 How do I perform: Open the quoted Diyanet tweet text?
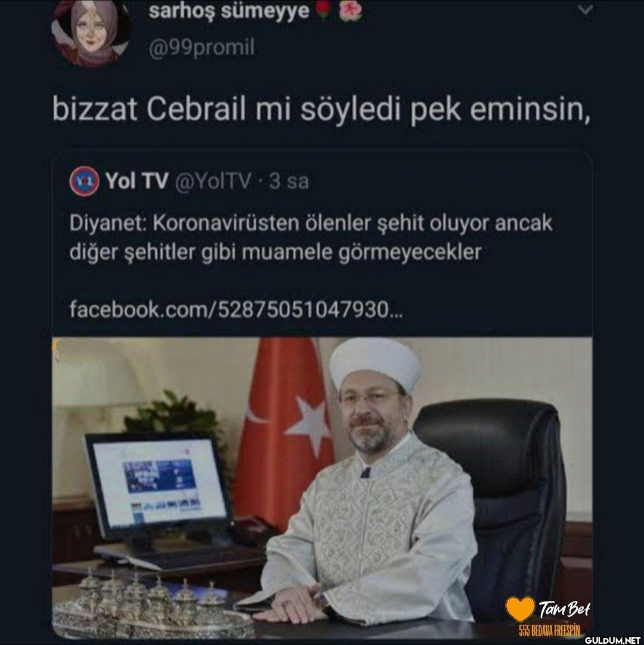311,237
